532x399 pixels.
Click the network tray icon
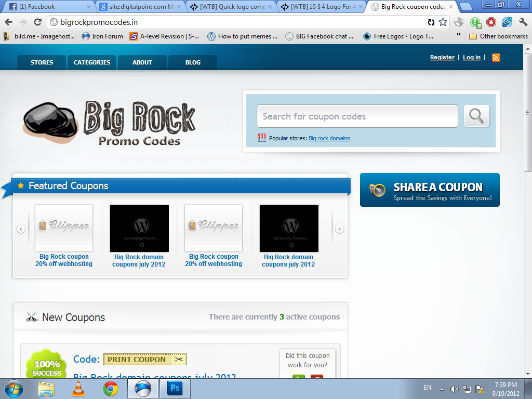click(x=467, y=389)
